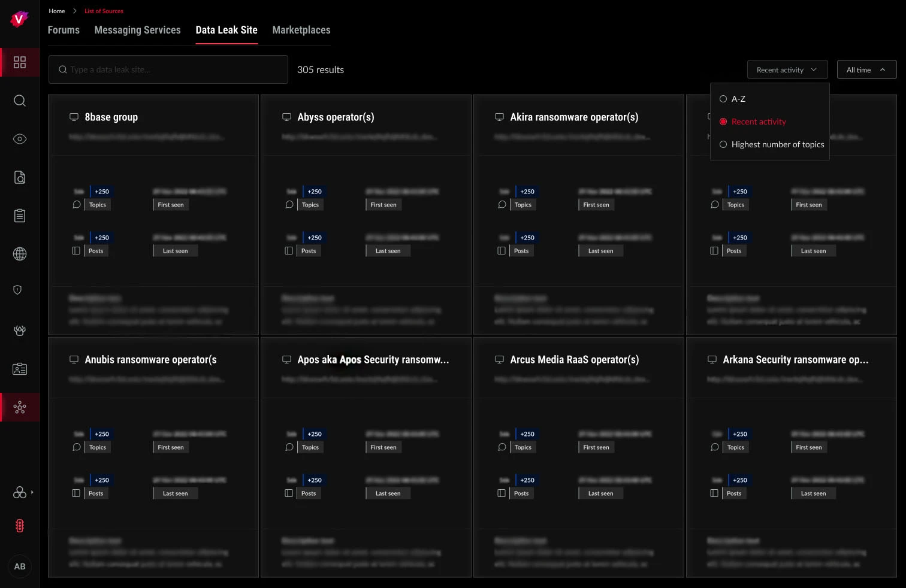Viewport: 906px width, 588px height.
Task: Open the Anubis ransomware operator(s title
Action: (150, 360)
